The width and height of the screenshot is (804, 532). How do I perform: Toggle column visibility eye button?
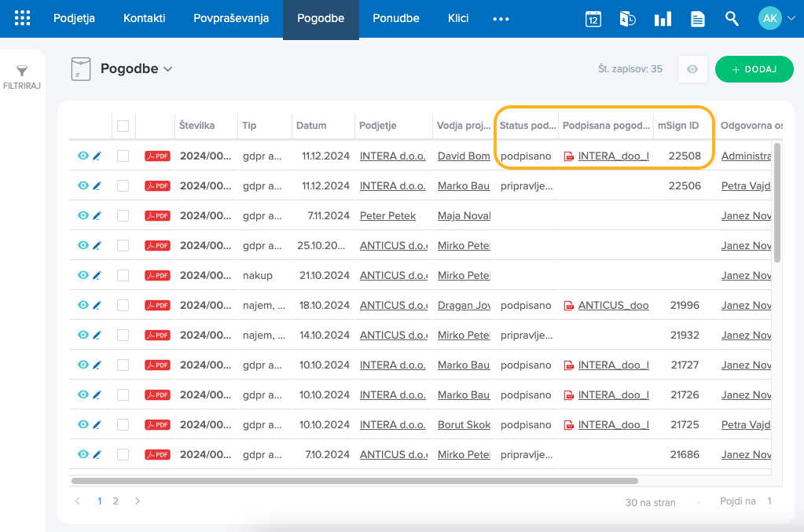[692, 69]
